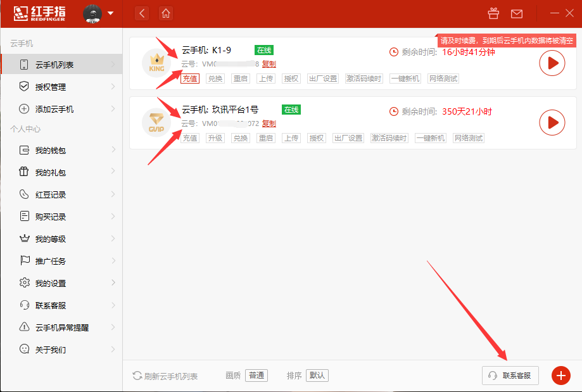Open the 画质 quality selector 普通
Image resolution: width=582 pixels, height=392 pixels.
coord(256,375)
